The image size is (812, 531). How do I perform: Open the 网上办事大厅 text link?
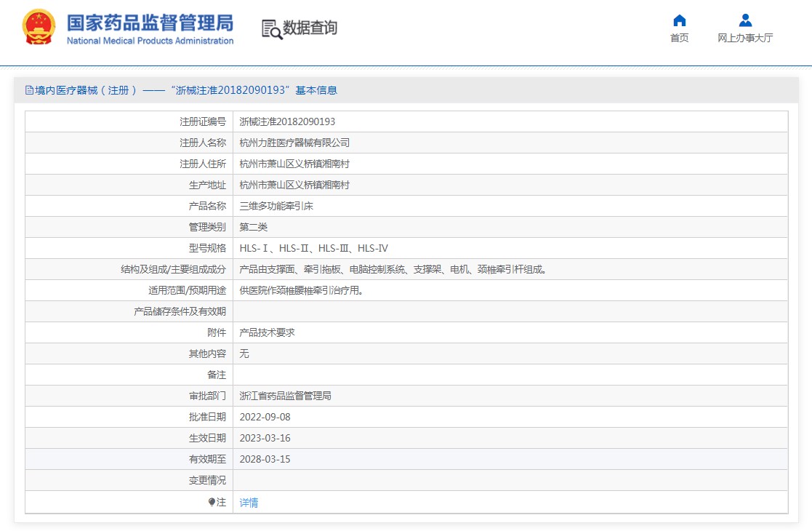(745, 38)
